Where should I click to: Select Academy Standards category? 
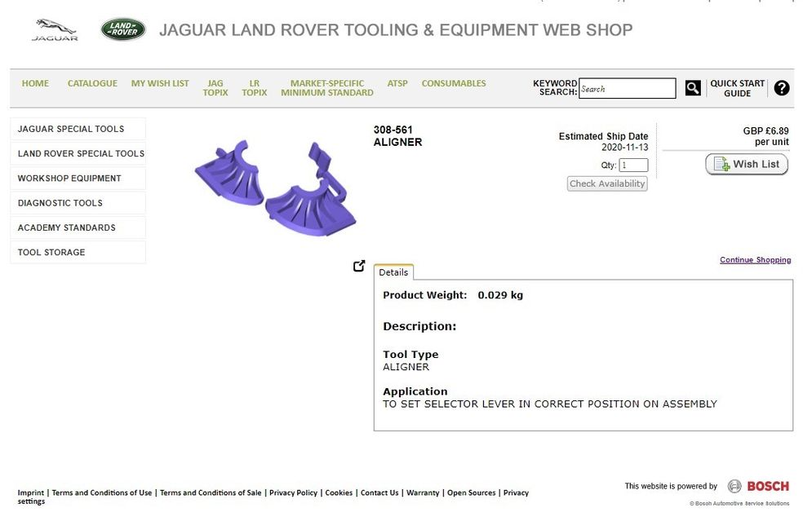78,227
